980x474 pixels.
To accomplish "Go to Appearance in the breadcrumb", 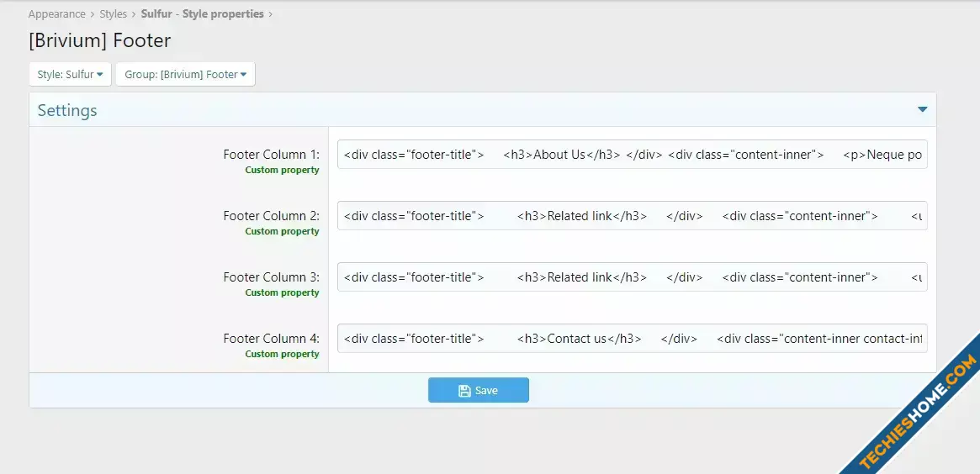I will coord(56,14).
